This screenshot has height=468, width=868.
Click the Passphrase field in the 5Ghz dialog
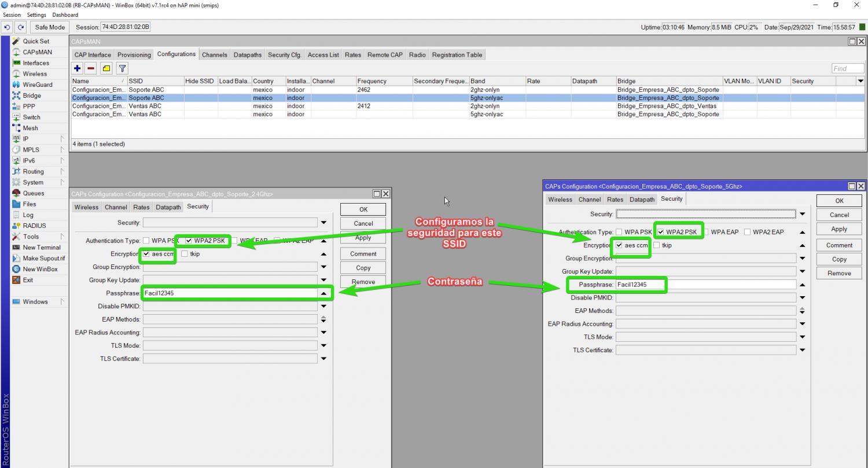click(x=705, y=285)
